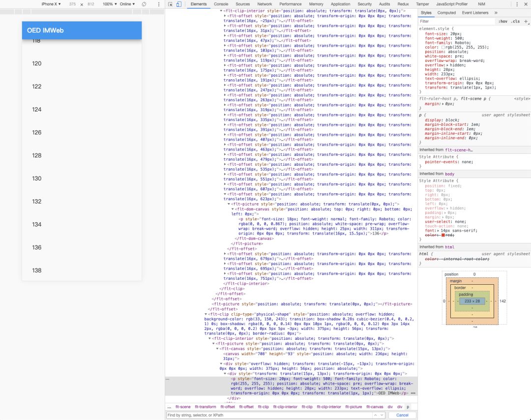Click Cancel in the find bar
The image size is (531, 420).
click(402, 415)
